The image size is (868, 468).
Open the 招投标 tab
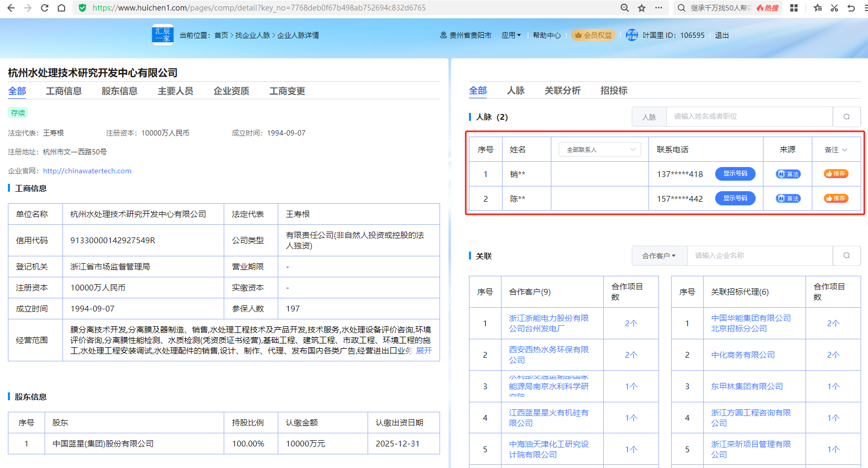pos(614,91)
